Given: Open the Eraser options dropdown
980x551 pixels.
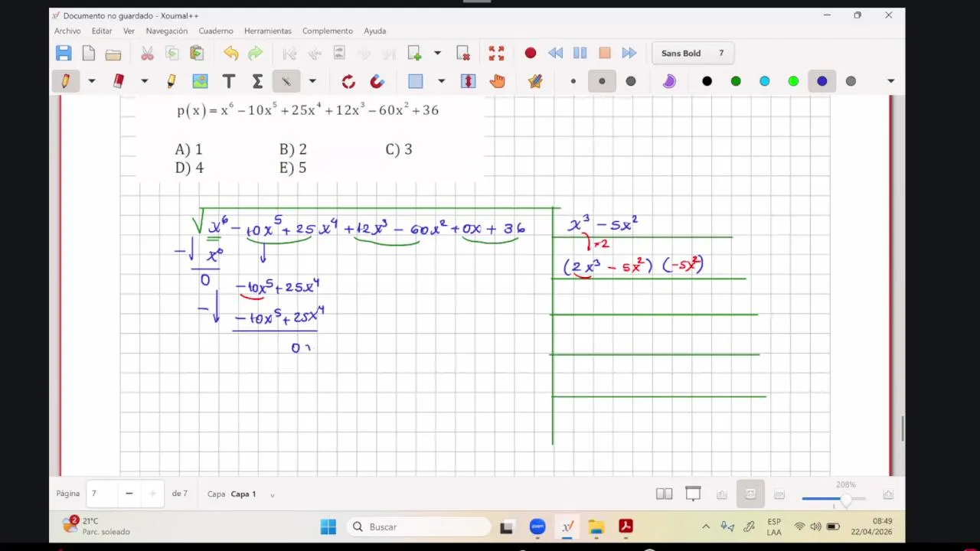Looking at the screenshot, I should pos(144,81).
